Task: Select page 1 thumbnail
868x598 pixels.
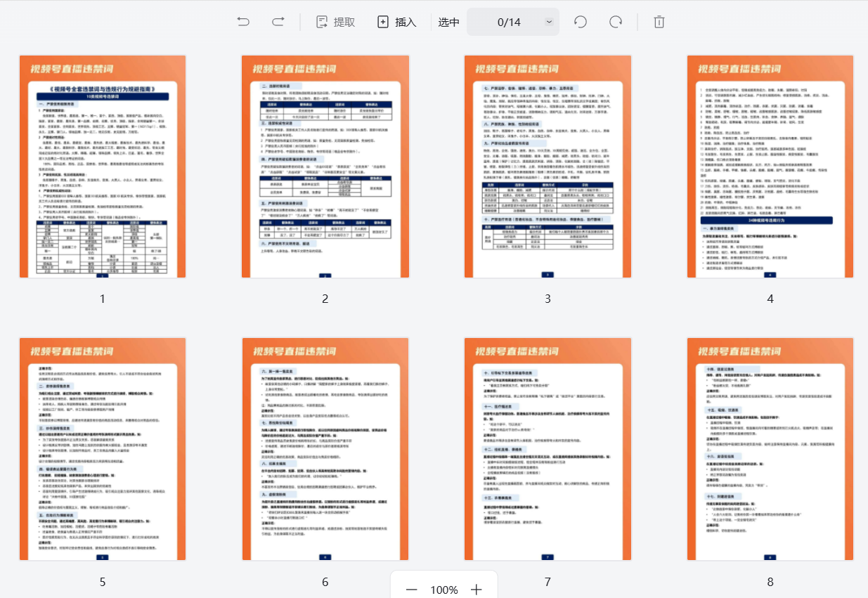Action: click(103, 167)
